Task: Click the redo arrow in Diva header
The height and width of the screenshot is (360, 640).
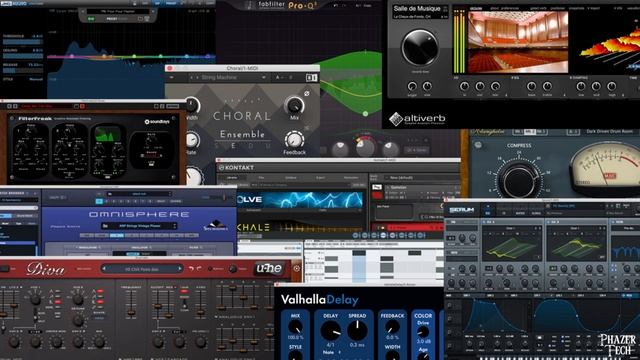Action: [199, 268]
